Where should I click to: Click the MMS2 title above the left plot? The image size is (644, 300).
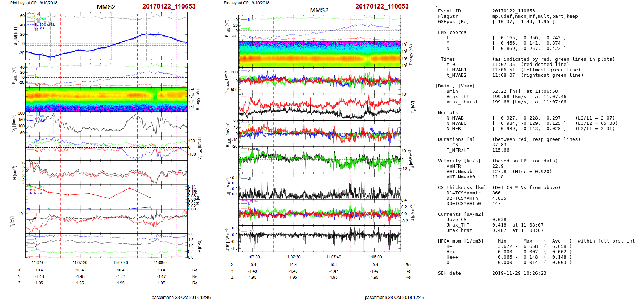(106, 7)
